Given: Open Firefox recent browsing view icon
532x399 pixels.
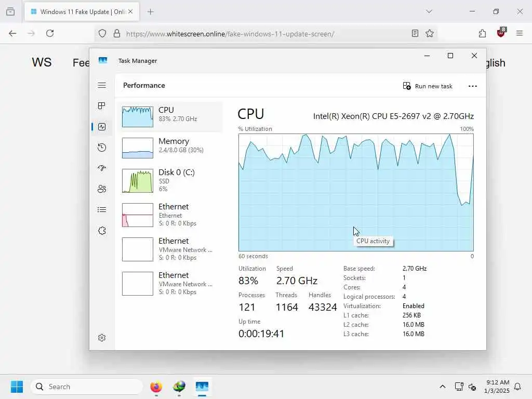Looking at the screenshot, I should tap(10, 12).
